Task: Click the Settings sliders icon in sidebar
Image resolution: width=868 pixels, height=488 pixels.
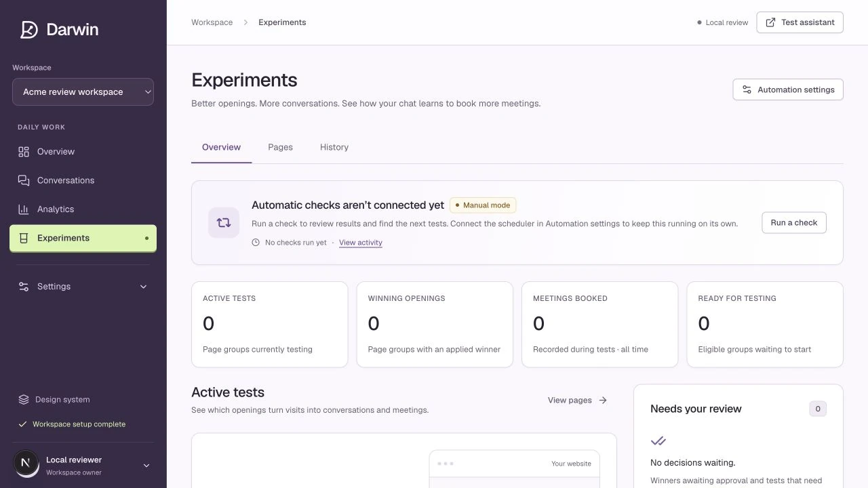Action: click(24, 287)
